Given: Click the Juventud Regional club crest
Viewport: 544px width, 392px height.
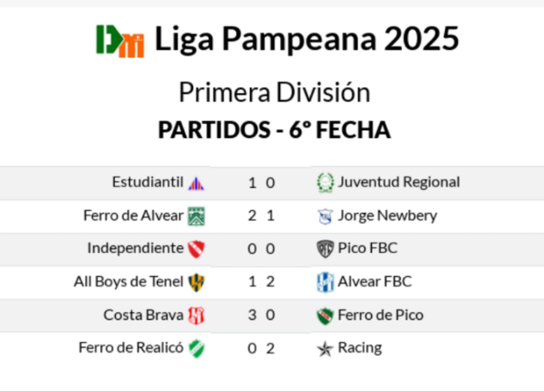Looking at the screenshot, I should pos(325,183).
